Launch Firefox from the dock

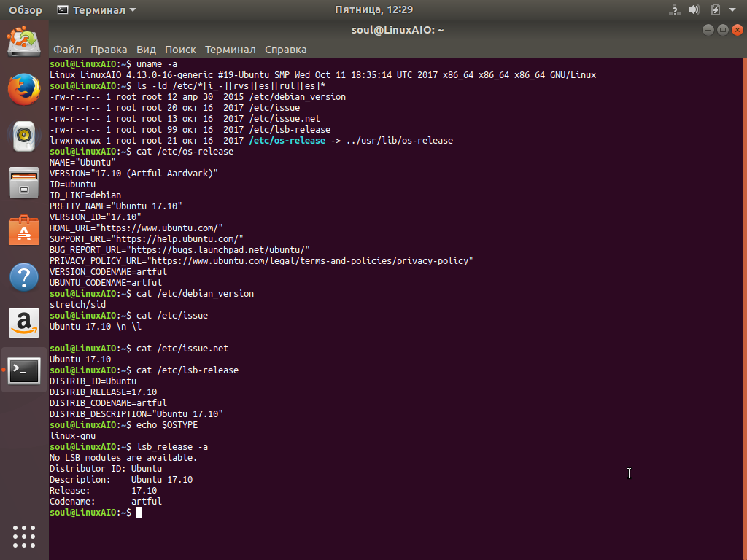[x=24, y=89]
